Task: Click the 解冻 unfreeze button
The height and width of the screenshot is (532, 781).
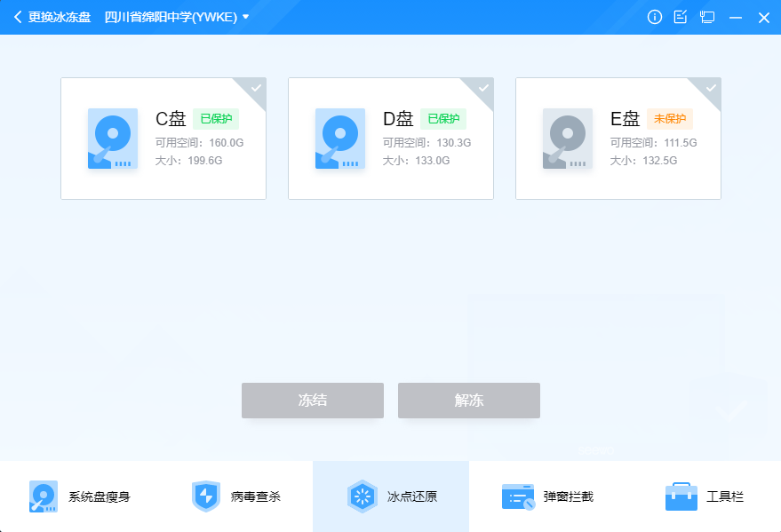Action: point(468,401)
